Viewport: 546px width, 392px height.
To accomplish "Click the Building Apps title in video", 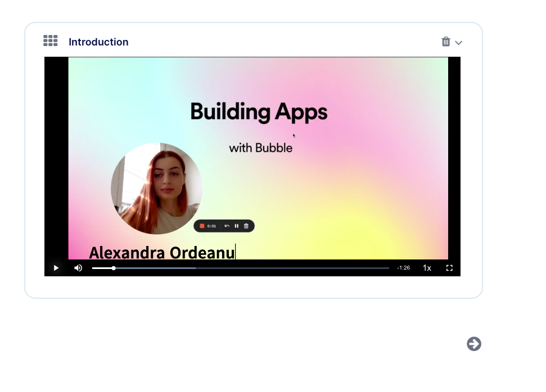I will (x=259, y=112).
